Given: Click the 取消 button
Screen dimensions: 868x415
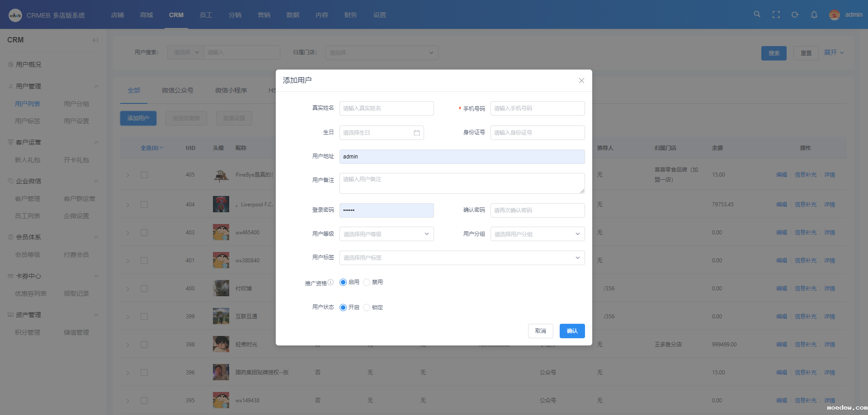Looking at the screenshot, I should [x=540, y=331].
